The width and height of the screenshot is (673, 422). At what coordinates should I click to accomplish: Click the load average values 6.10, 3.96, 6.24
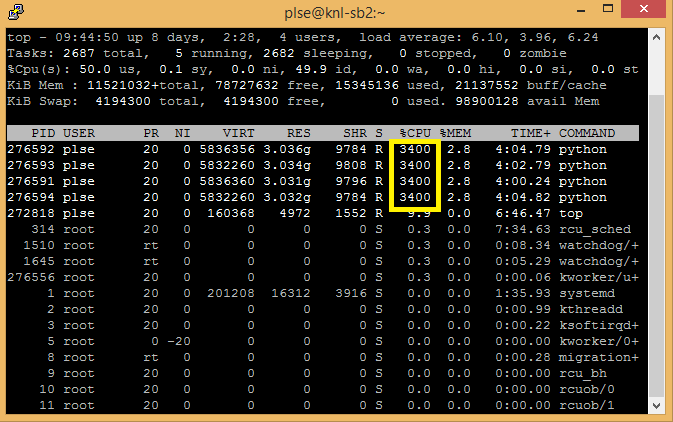(535, 37)
